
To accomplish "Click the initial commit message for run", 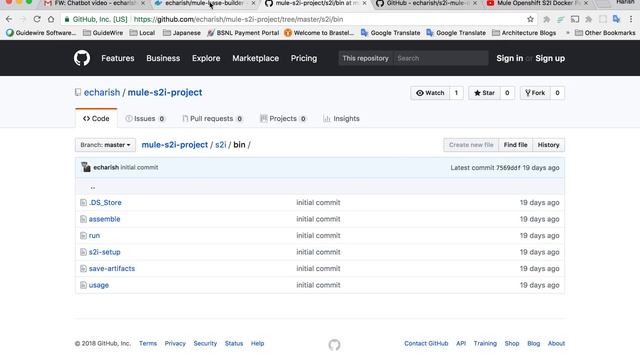I will coord(318,236).
